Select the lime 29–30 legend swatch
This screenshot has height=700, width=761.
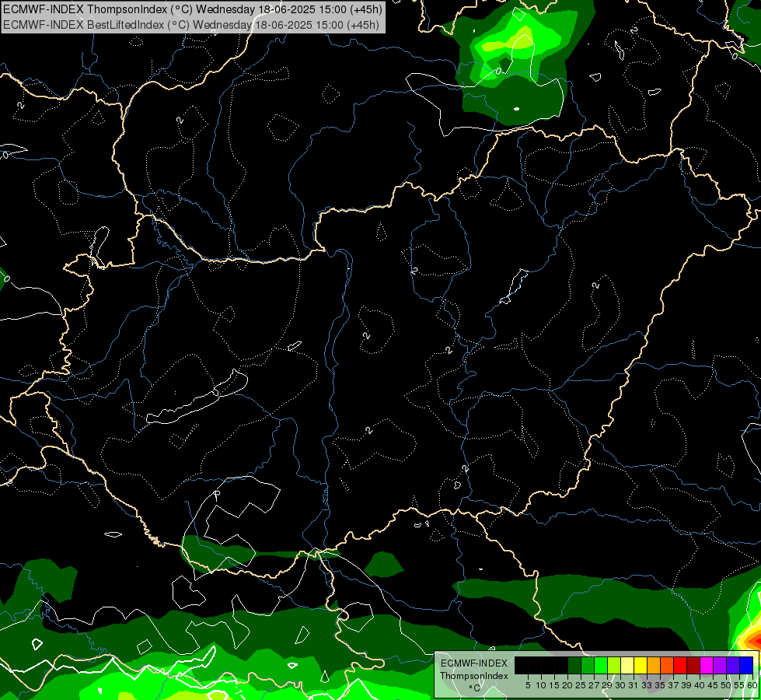(x=614, y=665)
